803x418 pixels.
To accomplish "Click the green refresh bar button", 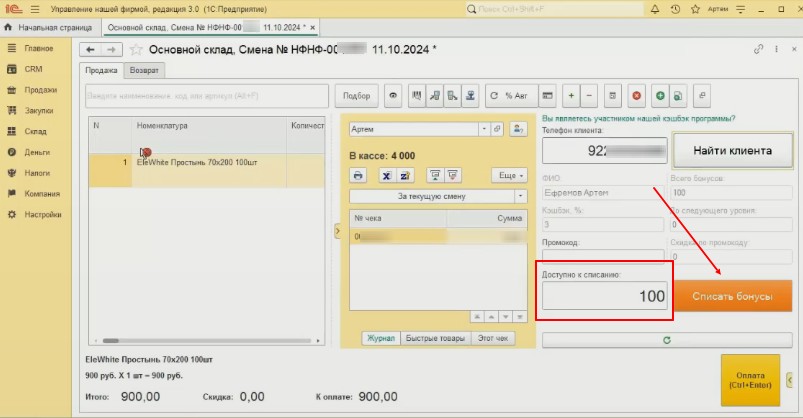I will click(x=667, y=340).
